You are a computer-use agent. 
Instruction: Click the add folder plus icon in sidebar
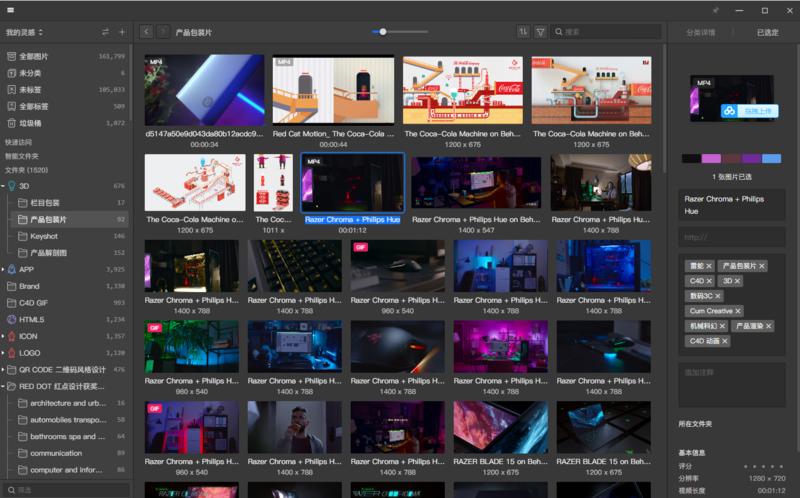point(122,32)
